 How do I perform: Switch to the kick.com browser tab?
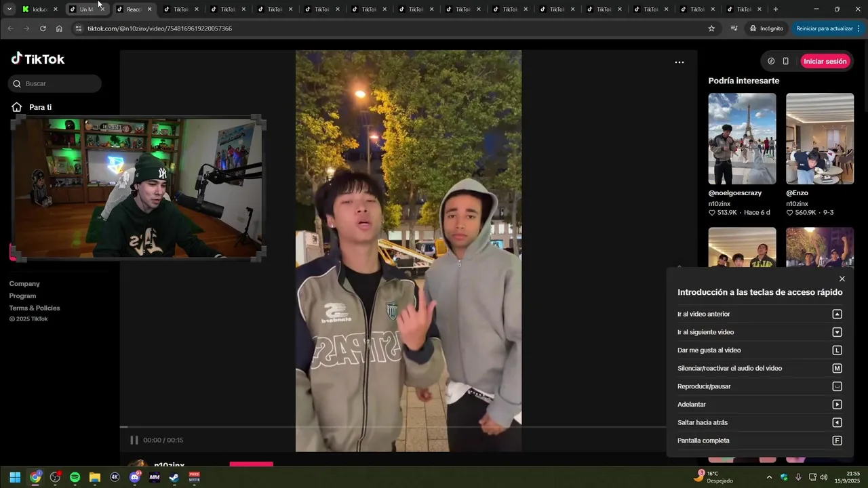tap(40, 9)
